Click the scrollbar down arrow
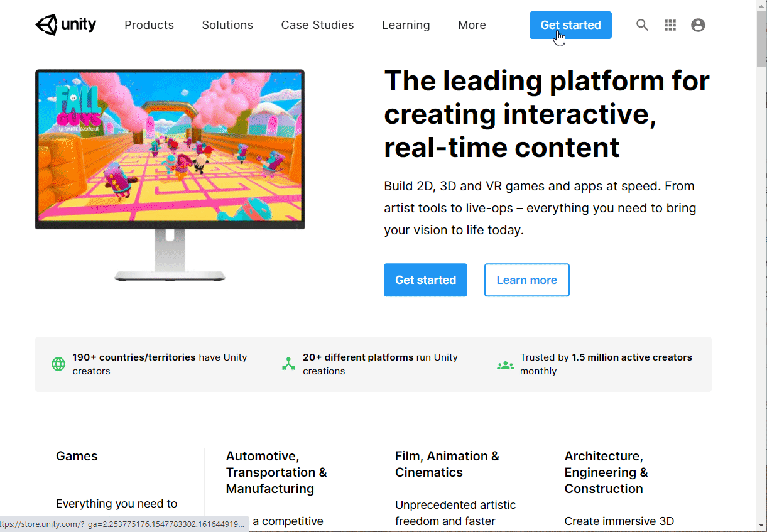 (x=761, y=526)
